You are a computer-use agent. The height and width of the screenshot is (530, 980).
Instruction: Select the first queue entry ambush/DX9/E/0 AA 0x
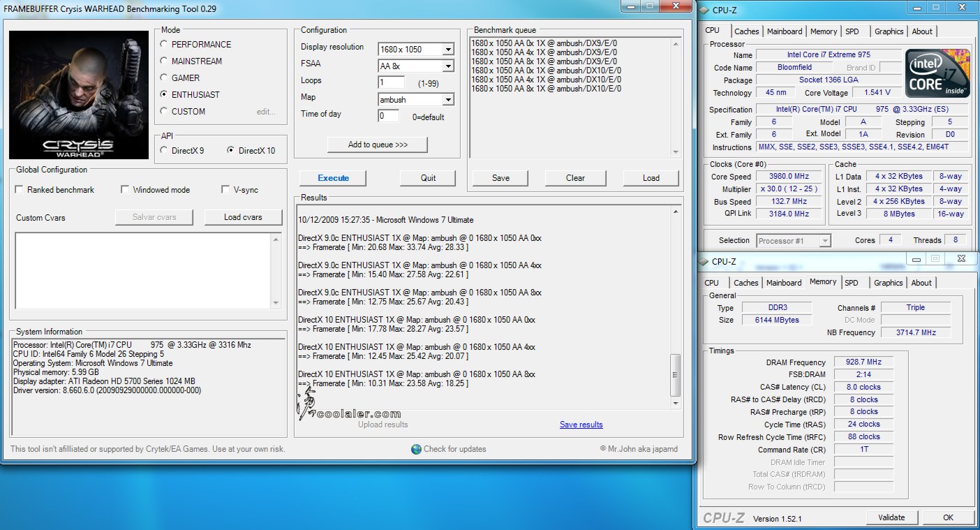pos(544,43)
